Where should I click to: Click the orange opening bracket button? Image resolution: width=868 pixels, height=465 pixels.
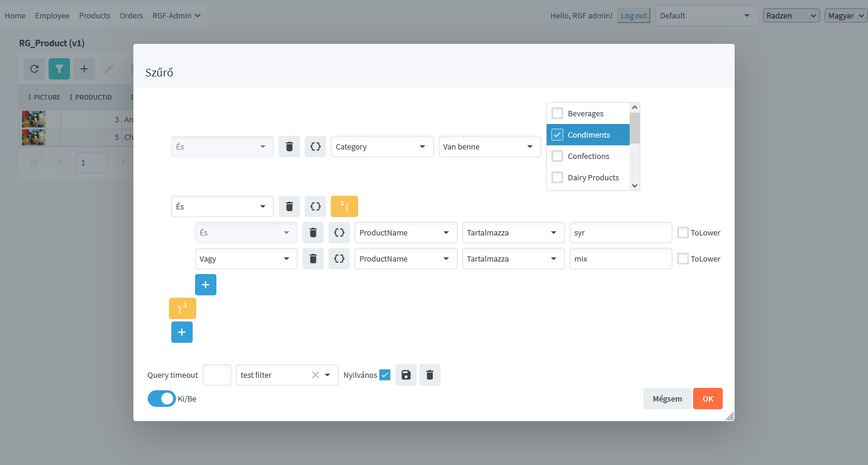point(344,206)
